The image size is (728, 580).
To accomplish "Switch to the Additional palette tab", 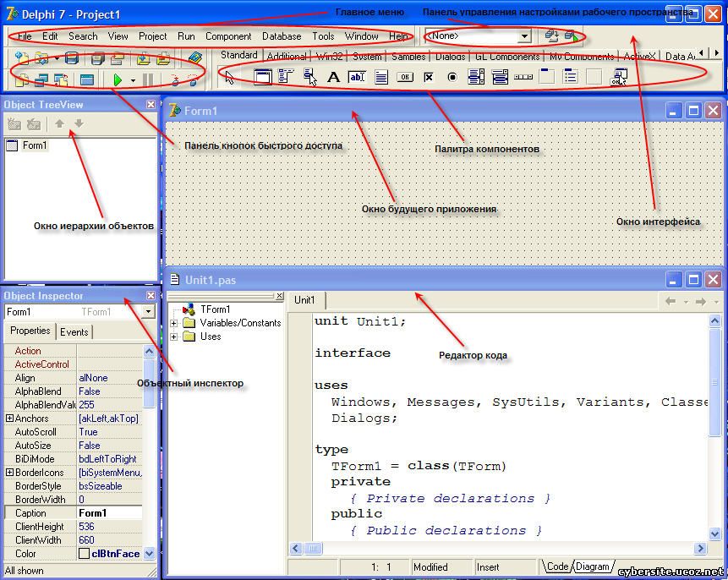I will (x=287, y=56).
